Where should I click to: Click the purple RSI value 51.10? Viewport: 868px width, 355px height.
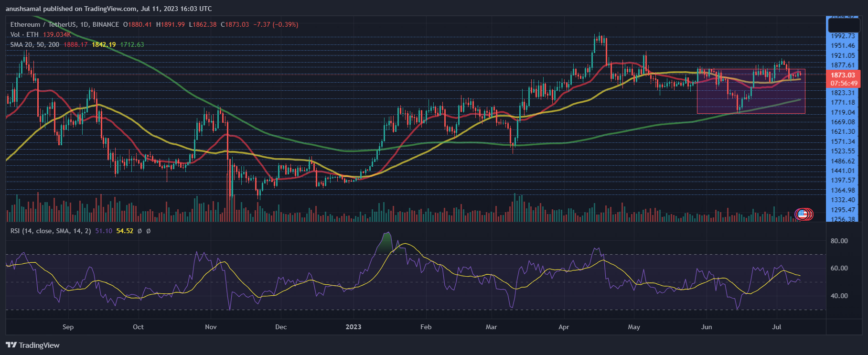click(x=104, y=231)
